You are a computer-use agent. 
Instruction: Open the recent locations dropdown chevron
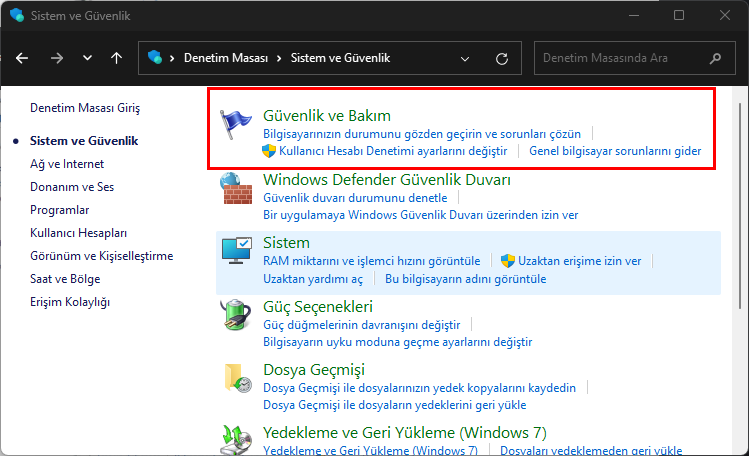point(87,59)
